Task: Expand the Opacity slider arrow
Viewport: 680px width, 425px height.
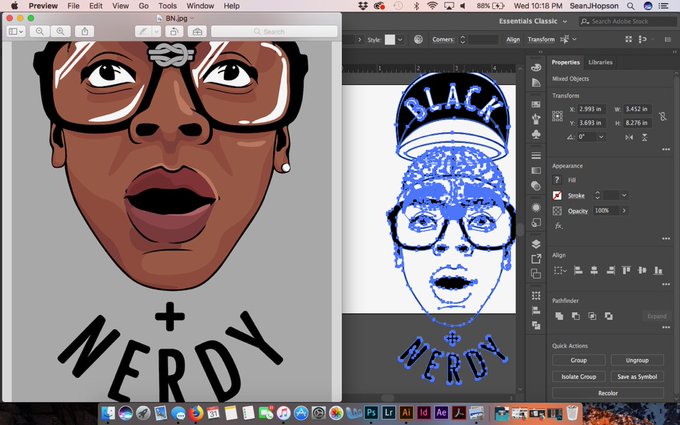Action: click(x=624, y=211)
